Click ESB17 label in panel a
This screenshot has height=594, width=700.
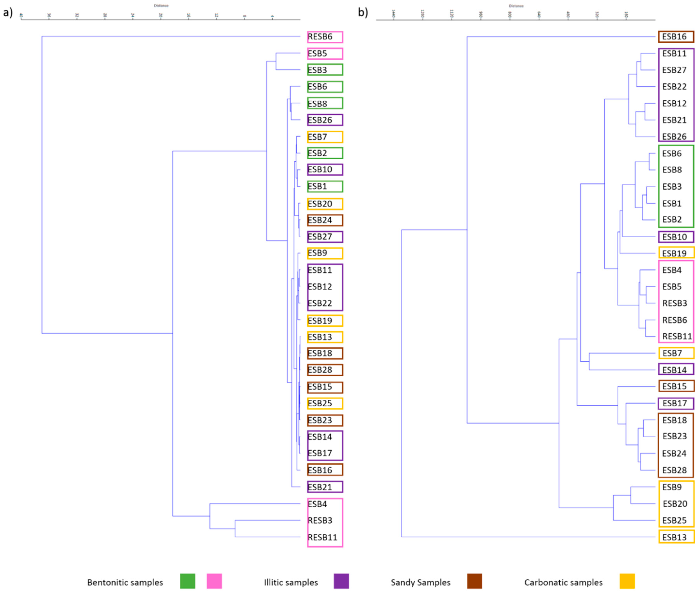320,453
